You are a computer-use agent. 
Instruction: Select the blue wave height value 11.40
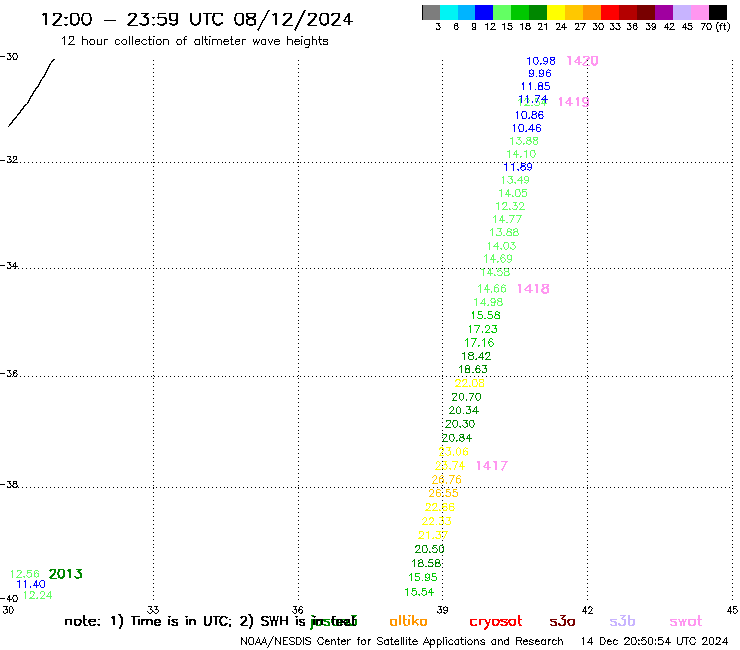[x=31, y=584]
